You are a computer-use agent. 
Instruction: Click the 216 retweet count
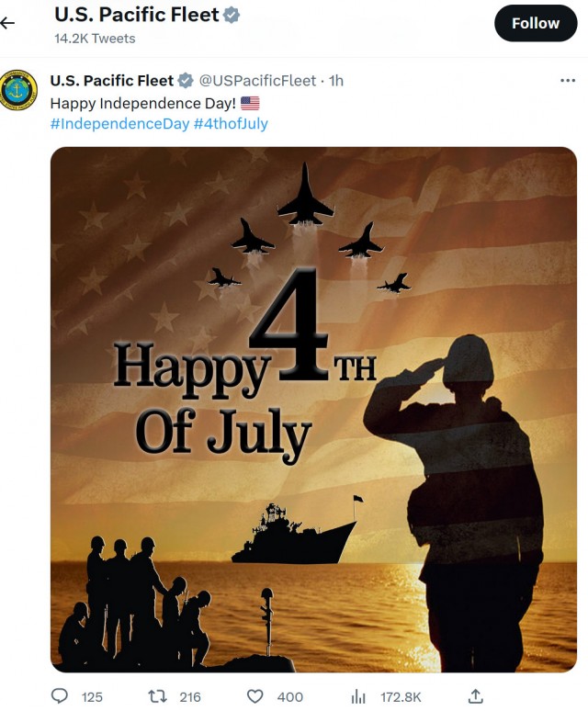pos(190,697)
